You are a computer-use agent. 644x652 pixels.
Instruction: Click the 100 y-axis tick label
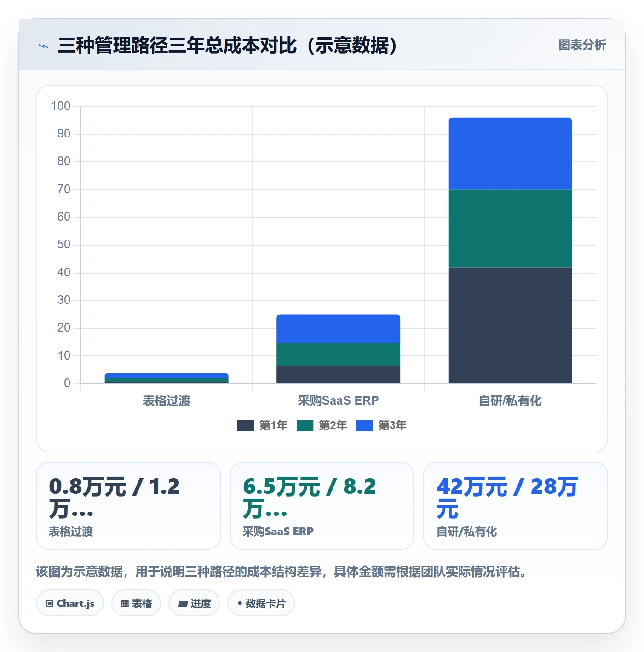61,106
